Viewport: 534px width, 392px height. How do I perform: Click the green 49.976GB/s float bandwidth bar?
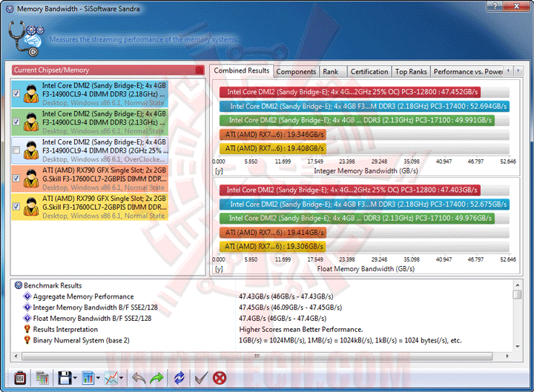pyautogui.click(x=357, y=218)
